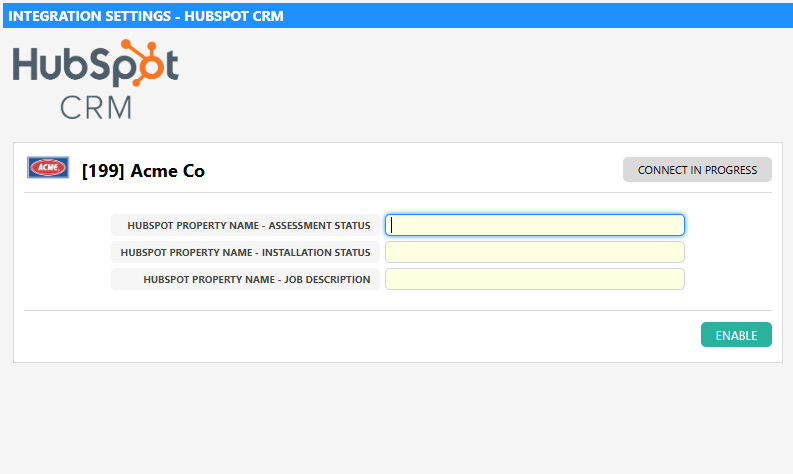Click the "Acme Co" company name

point(167,171)
